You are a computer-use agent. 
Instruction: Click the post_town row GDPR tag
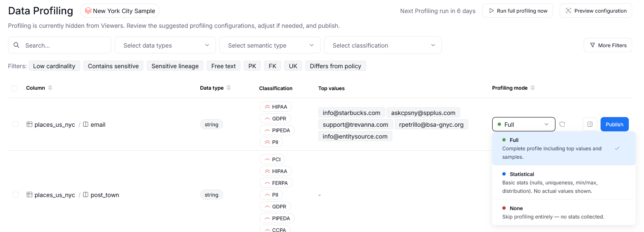click(x=275, y=207)
